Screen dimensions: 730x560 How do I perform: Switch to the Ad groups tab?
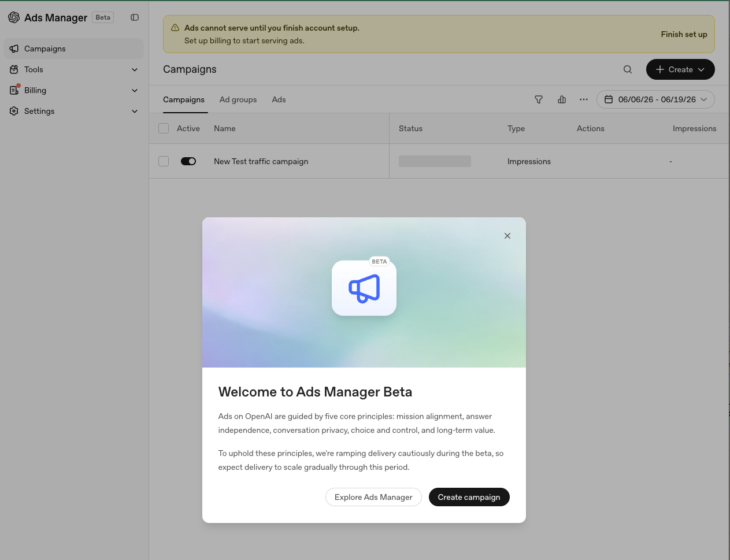[238, 99]
